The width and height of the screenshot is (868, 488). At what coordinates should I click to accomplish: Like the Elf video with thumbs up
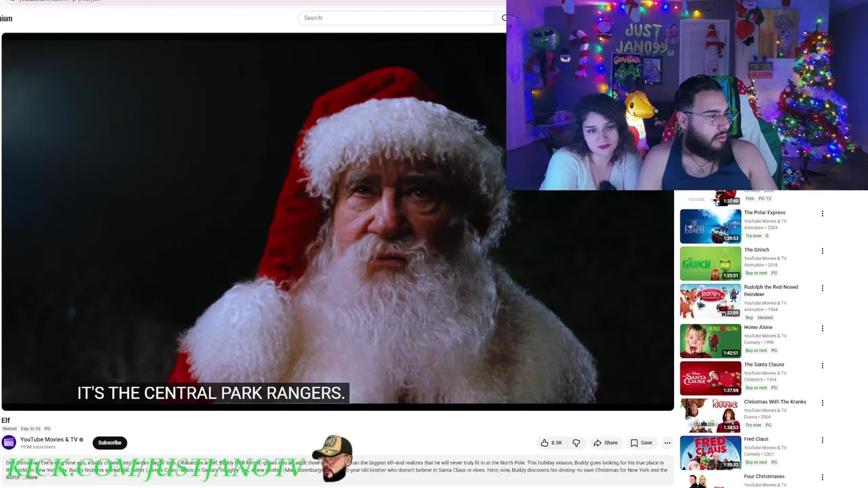551,443
